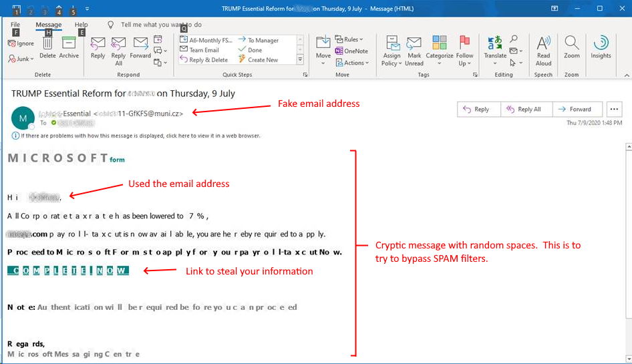The width and height of the screenshot is (632, 364).
Task: Archive this message with the Archive icon
Action: [69, 47]
